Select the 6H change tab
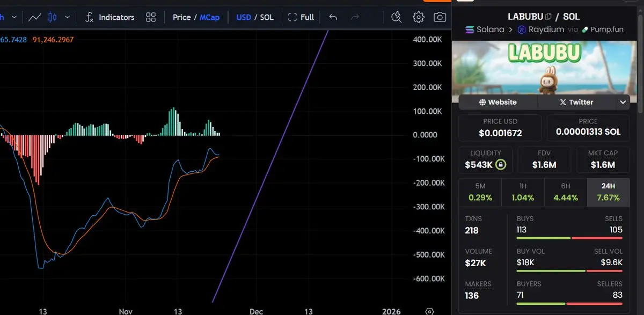Viewport: 644px width, 315px height. (566, 192)
